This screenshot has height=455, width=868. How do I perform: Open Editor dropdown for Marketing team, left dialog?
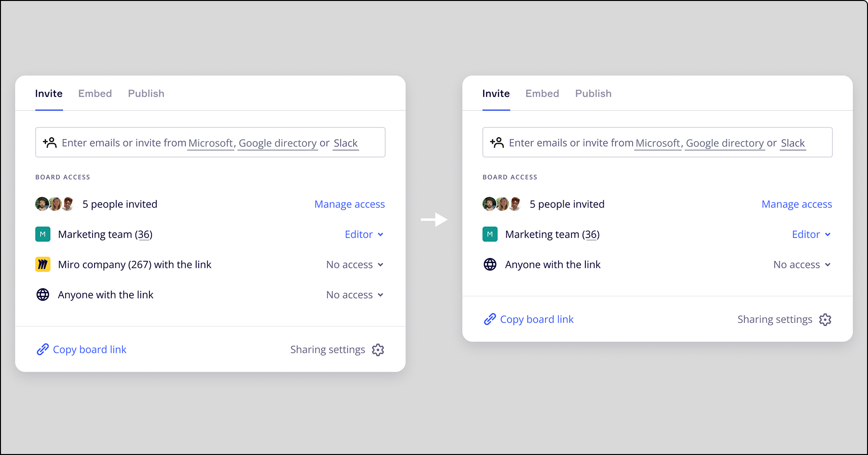[364, 234]
